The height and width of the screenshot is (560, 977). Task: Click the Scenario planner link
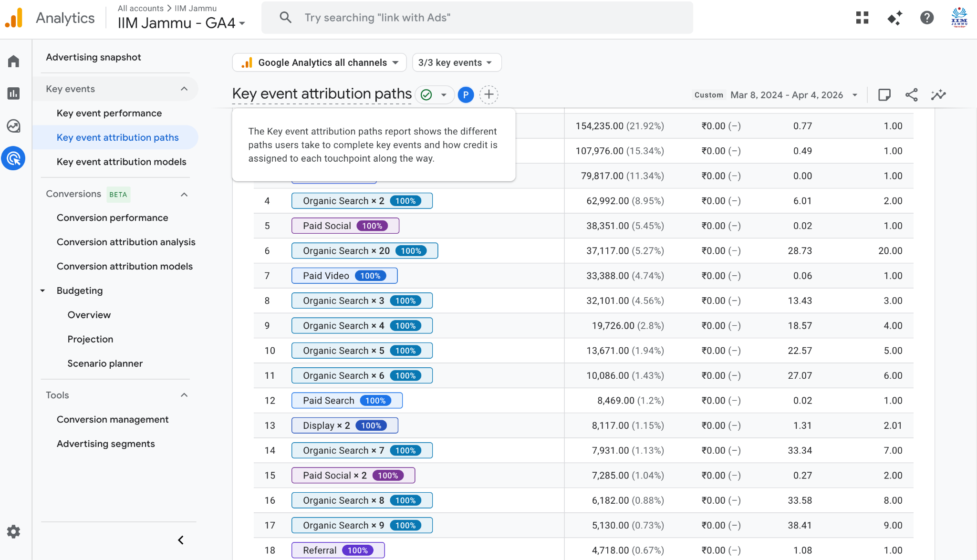(x=105, y=363)
